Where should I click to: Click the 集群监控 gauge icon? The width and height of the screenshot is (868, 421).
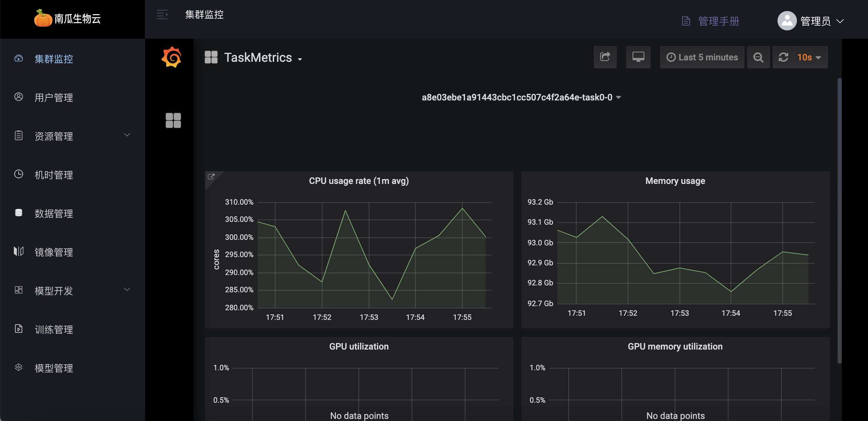pos(19,58)
